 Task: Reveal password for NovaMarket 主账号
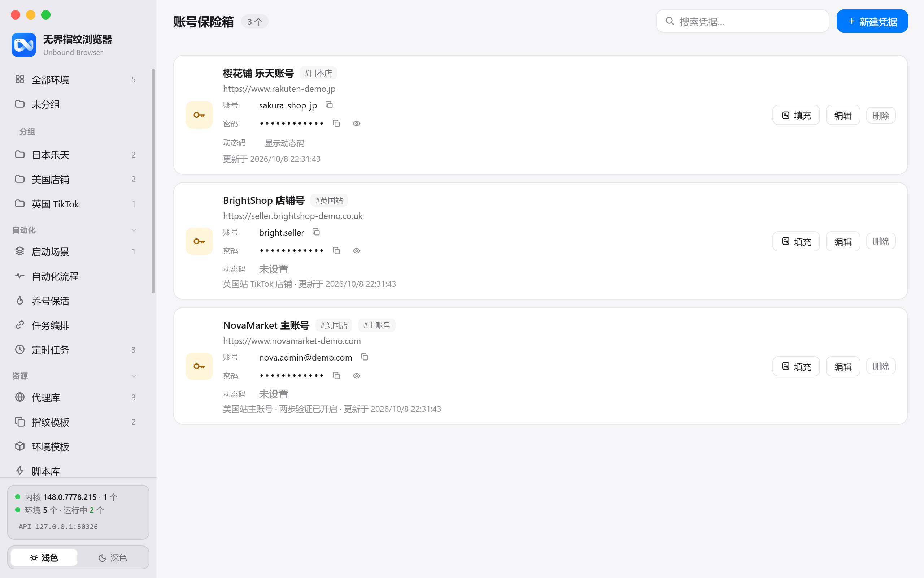coord(357,376)
